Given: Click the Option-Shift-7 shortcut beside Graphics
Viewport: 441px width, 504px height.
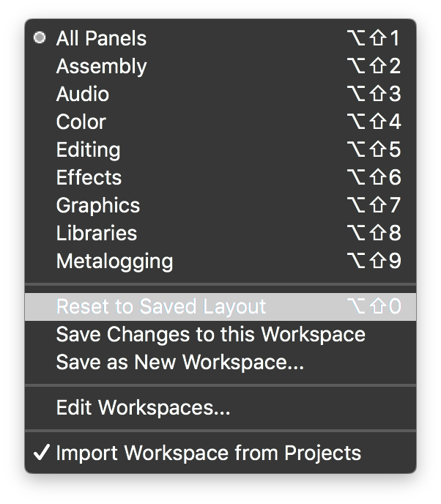Looking at the screenshot, I should pos(374,206).
